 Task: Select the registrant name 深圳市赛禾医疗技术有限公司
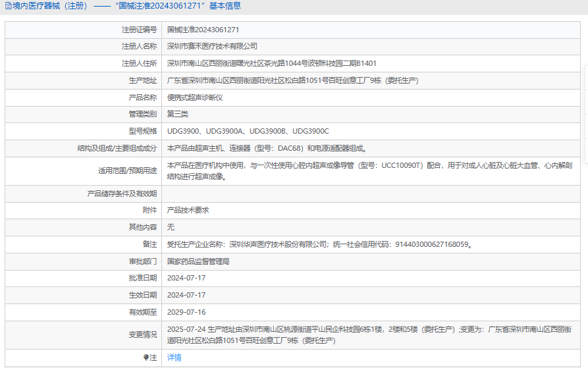[212, 46]
